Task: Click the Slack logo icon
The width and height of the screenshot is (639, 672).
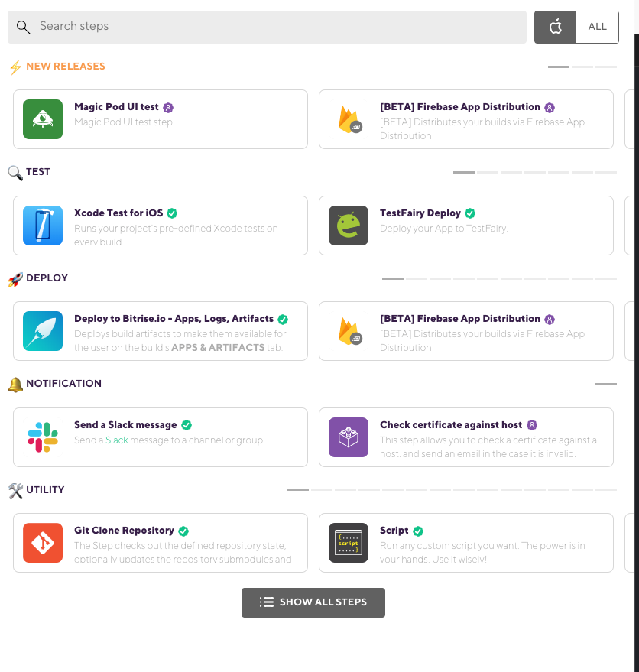Action: [43, 437]
